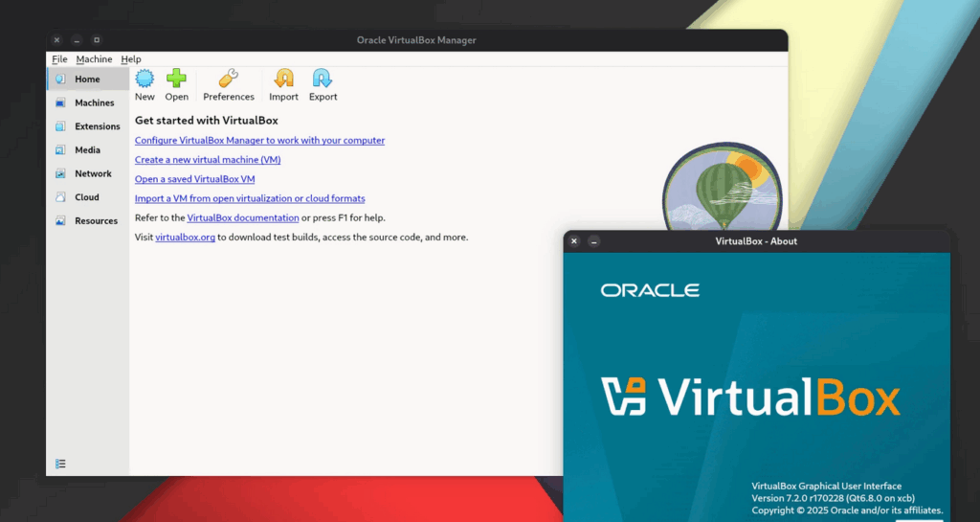Close the VirtualBox About window
Screen dimensions: 980x522
click(574, 241)
